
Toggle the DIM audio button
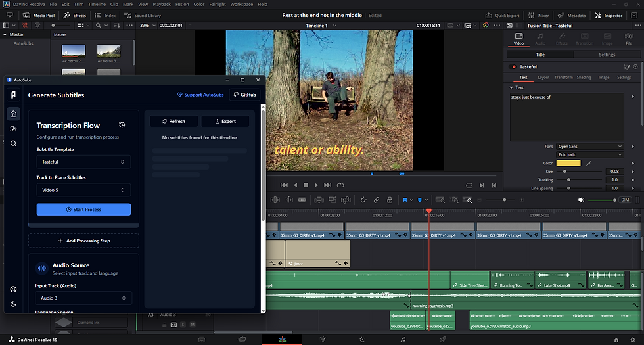[625, 200]
